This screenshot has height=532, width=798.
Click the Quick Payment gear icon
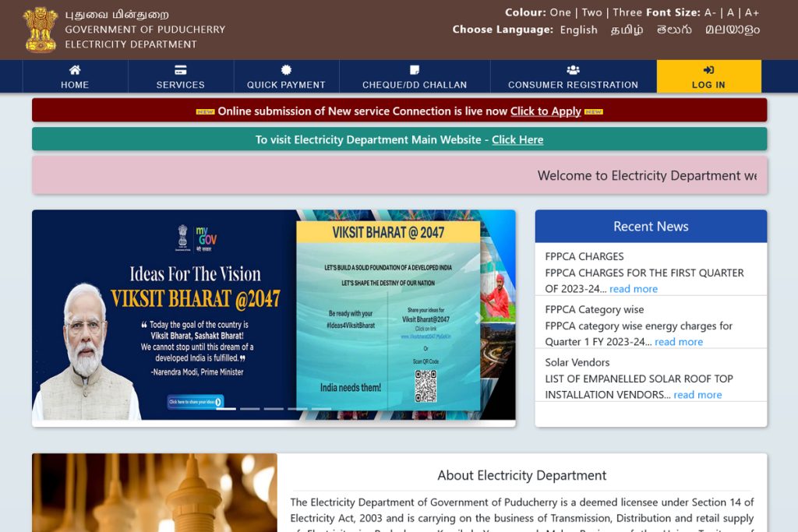286,70
